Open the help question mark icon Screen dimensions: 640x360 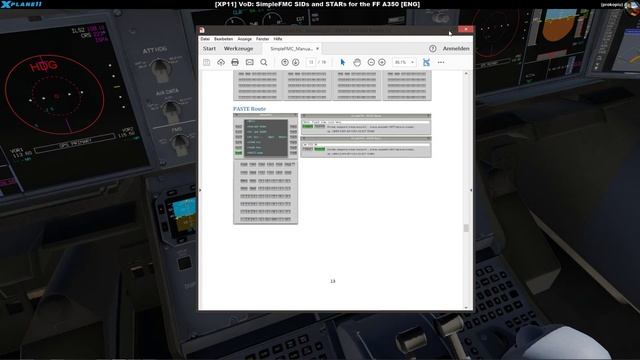[433, 49]
